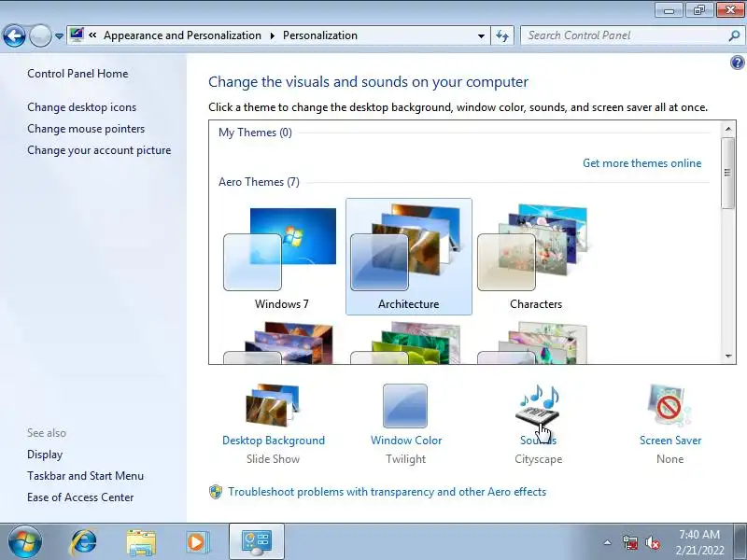Select the green leaves theme below Architecture
The image size is (747, 560).
pos(409,343)
